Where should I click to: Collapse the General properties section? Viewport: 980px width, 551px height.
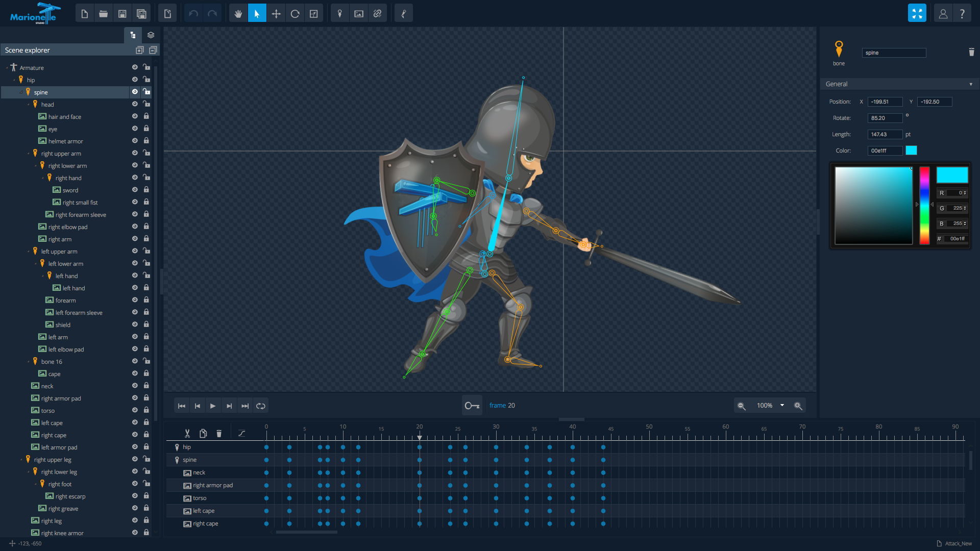[x=970, y=84]
